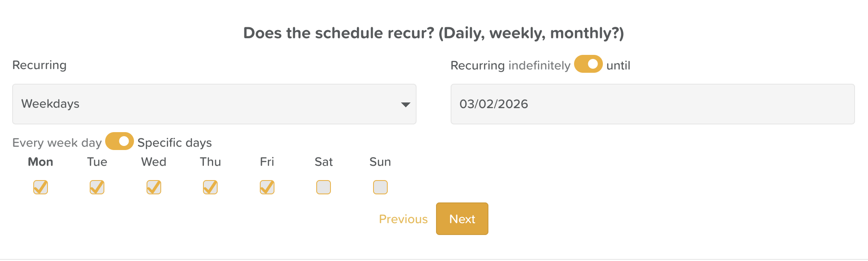Enable the Saturday checkbox
868x261 pixels.
(x=324, y=187)
